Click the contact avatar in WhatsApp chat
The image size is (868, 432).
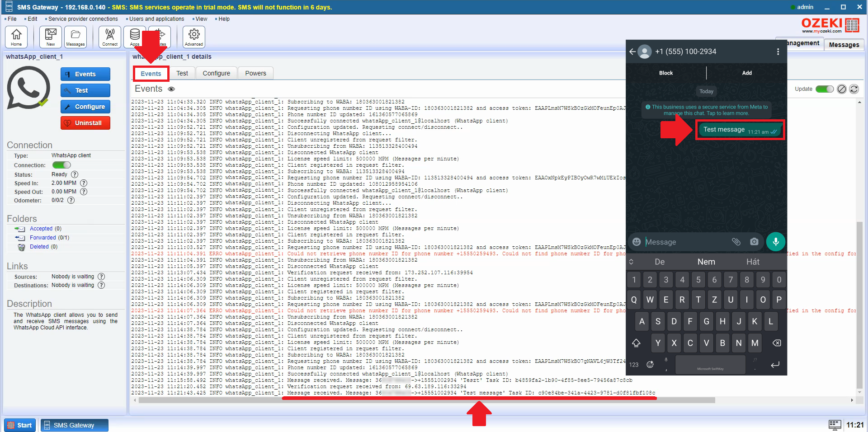(x=645, y=52)
